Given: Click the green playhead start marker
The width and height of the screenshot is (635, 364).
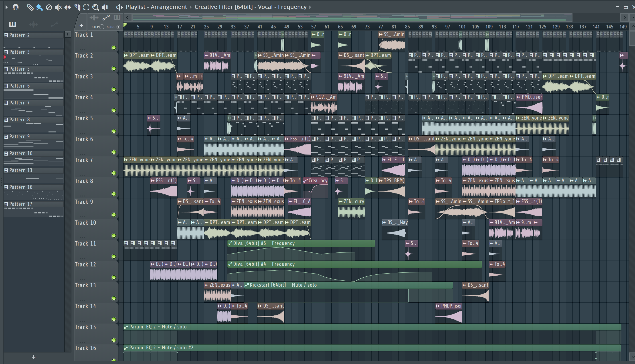Looking at the screenshot, I should coord(125,25).
